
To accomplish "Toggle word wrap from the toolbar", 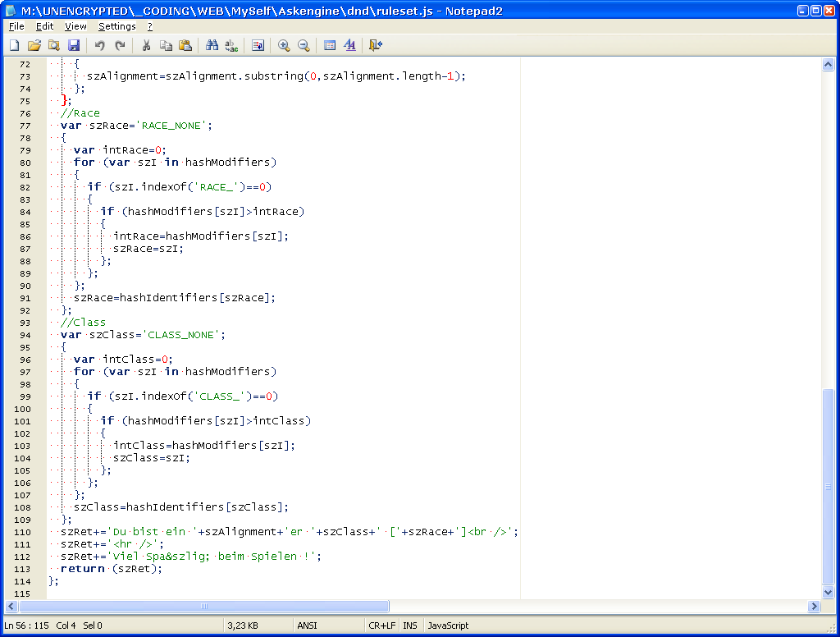I will [258, 46].
